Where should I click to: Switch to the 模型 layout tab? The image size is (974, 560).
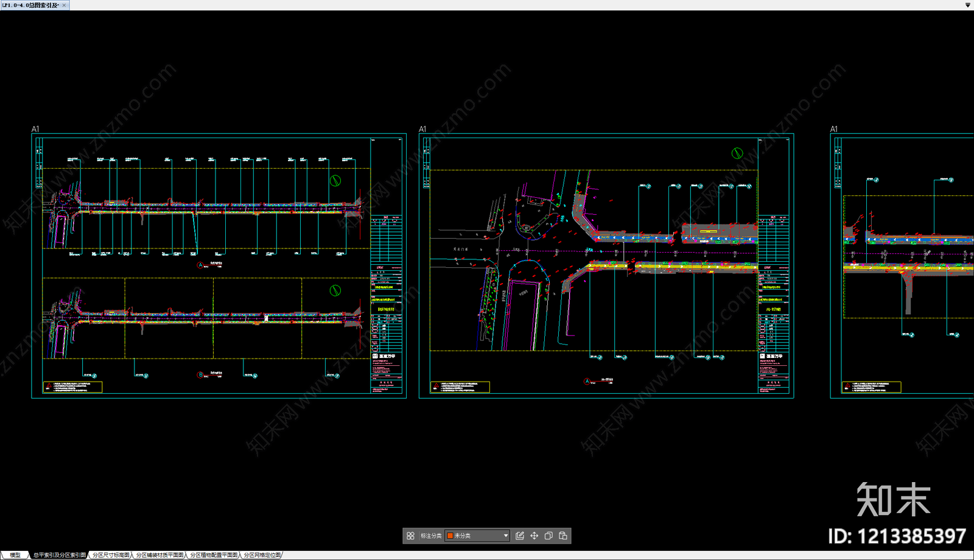click(x=15, y=555)
